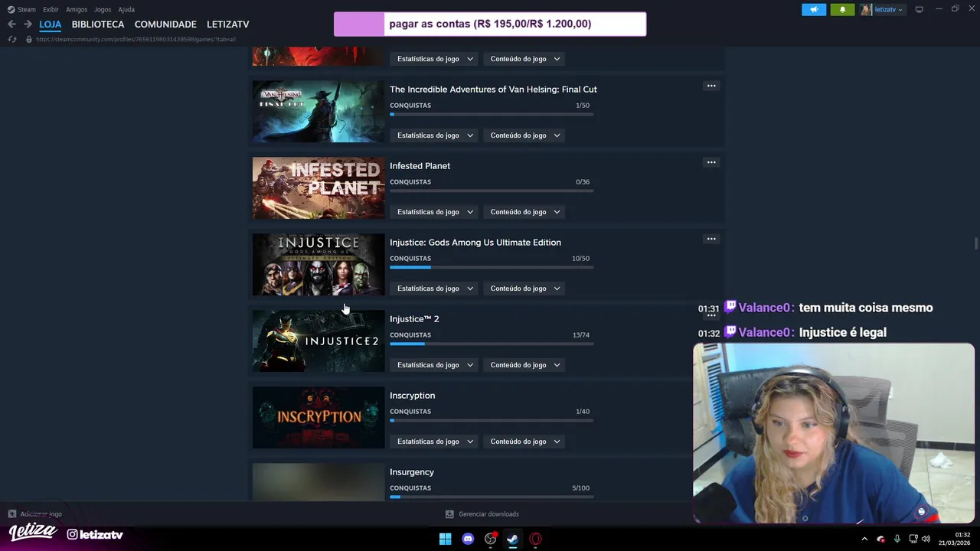The image size is (980, 551).
Task: Expand Estatísticas do jogo for Van Helsing
Action: click(435, 135)
